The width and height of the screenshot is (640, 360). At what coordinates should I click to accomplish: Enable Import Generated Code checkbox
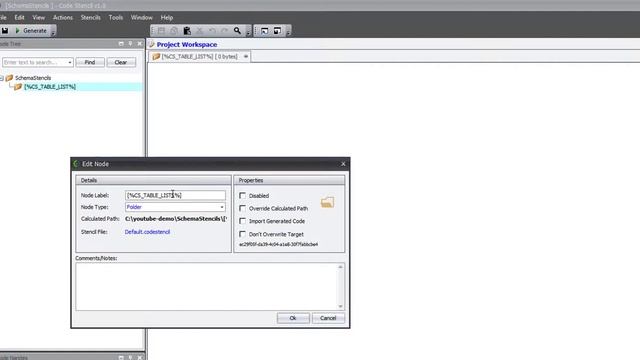[242, 221]
